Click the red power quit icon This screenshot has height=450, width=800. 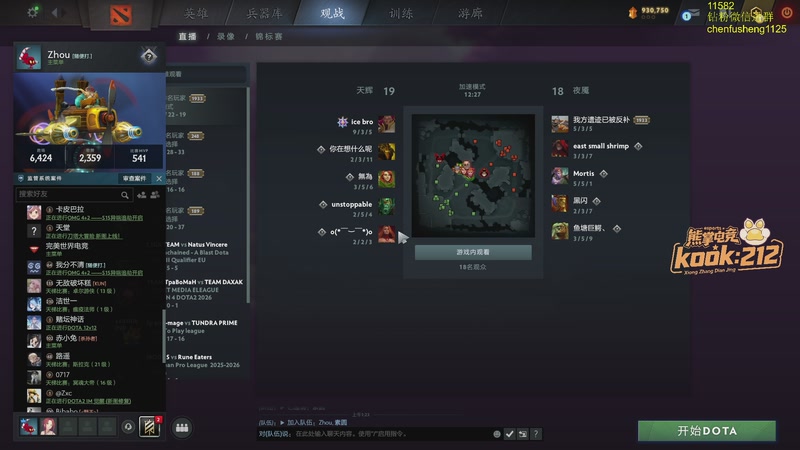[787, 13]
